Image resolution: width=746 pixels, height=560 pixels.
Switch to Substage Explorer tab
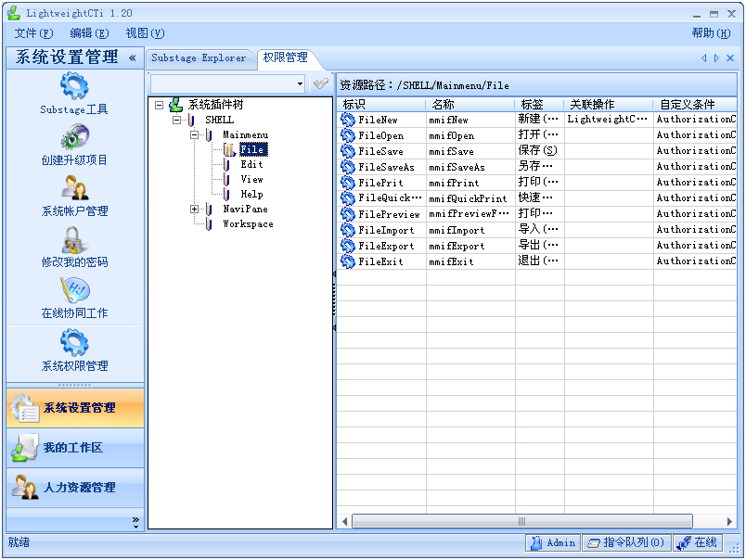click(x=199, y=58)
